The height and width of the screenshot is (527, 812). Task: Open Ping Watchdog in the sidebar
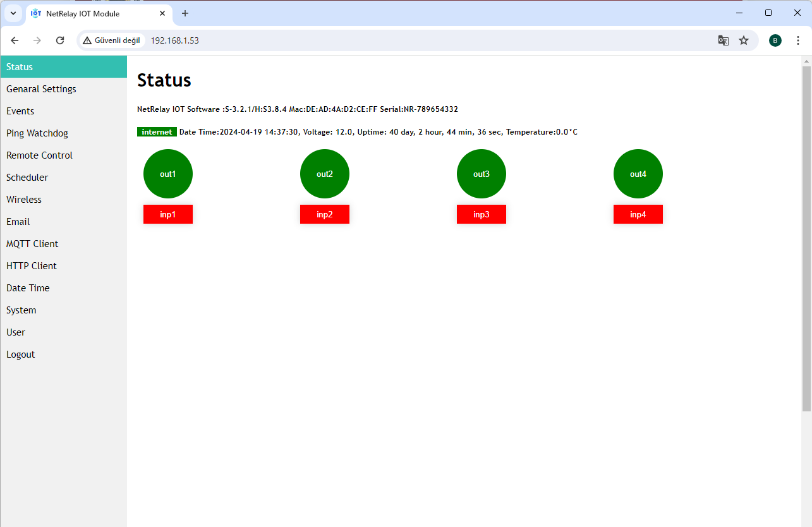37,133
